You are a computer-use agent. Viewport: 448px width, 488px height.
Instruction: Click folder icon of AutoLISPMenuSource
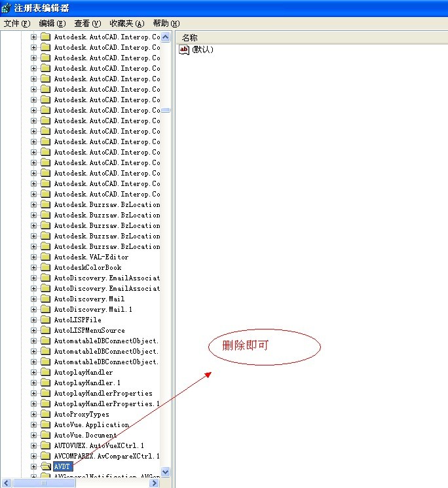point(46,330)
